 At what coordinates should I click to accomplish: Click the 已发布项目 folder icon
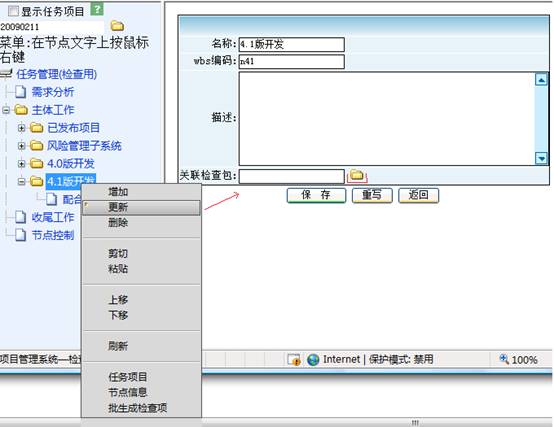(x=36, y=127)
